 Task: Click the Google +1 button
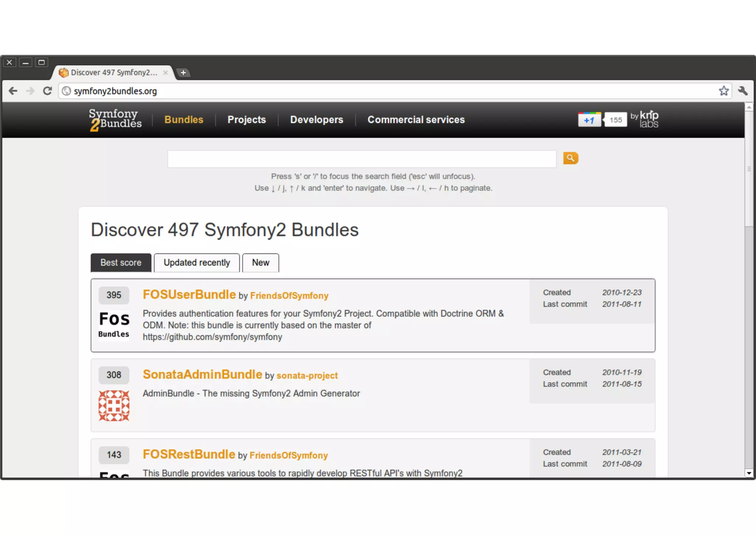(589, 120)
